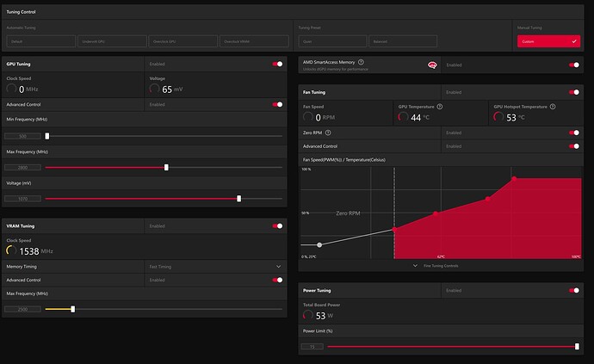Toggle Power Tuning enabled switch

pyautogui.click(x=574, y=291)
